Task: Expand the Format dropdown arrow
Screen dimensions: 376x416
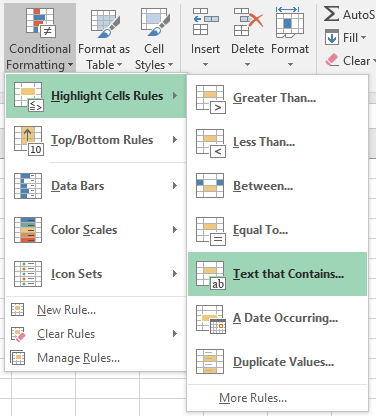Action: [x=290, y=64]
